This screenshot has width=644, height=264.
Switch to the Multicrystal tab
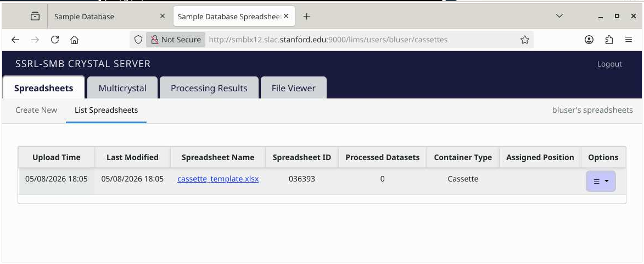122,87
